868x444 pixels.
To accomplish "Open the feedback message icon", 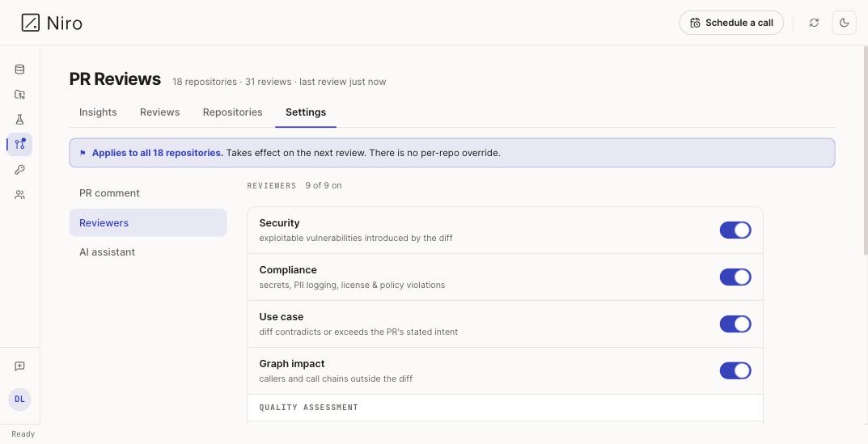I will [x=19, y=366].
